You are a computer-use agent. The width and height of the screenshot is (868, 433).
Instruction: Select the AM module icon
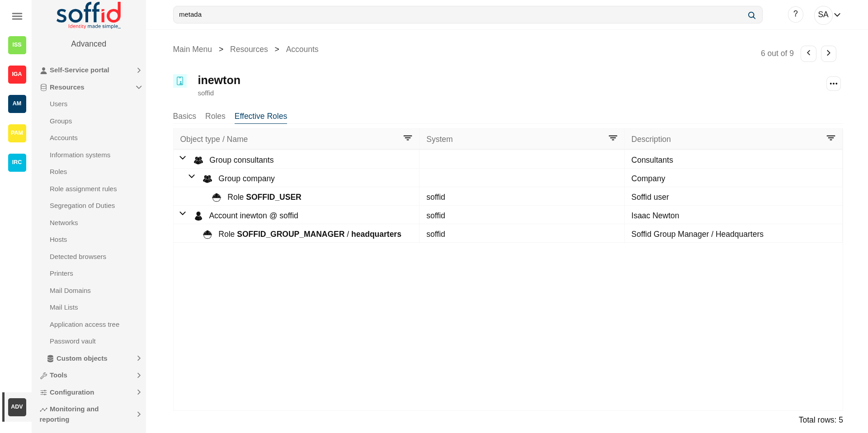tap(17, 104)
